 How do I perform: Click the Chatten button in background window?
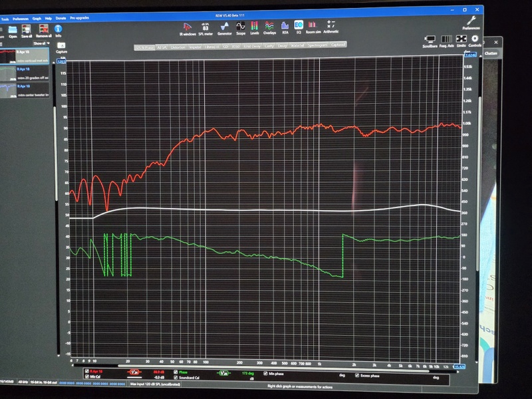click(491, 53)
